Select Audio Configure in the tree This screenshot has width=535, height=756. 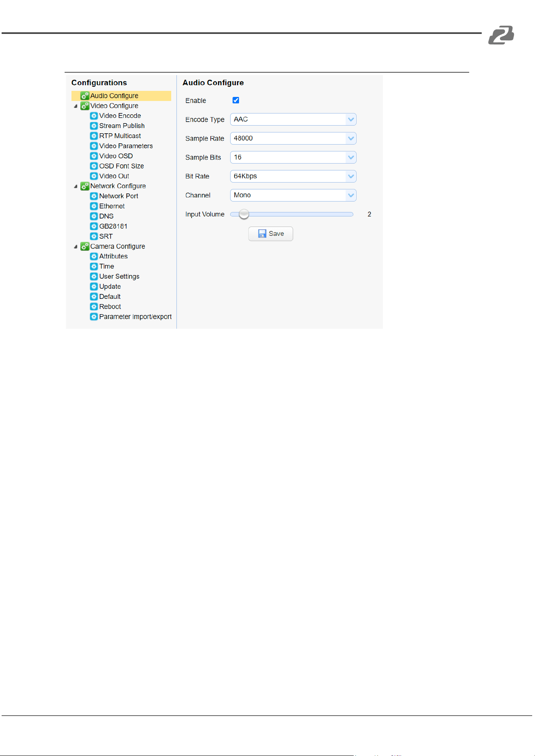(121, 96)
